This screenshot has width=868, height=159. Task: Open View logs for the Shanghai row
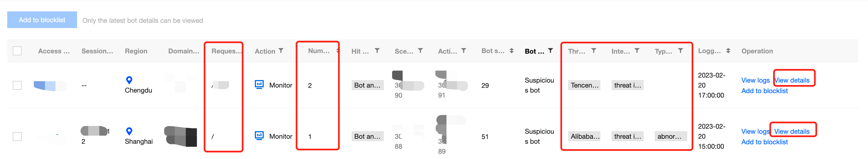click(x=755, y=131)
